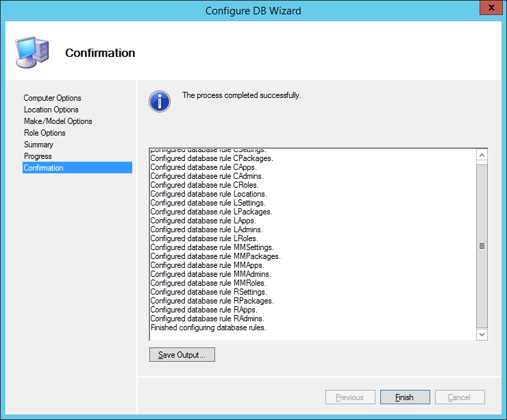
Task: Select the Summary step in sidebar
Action: click(x=38, y=145)
